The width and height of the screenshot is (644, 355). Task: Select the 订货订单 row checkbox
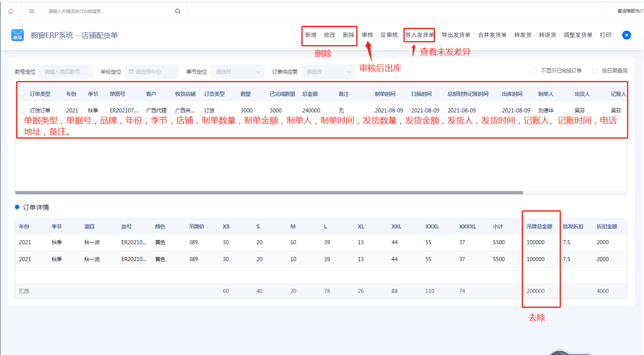tap(23, 110)
